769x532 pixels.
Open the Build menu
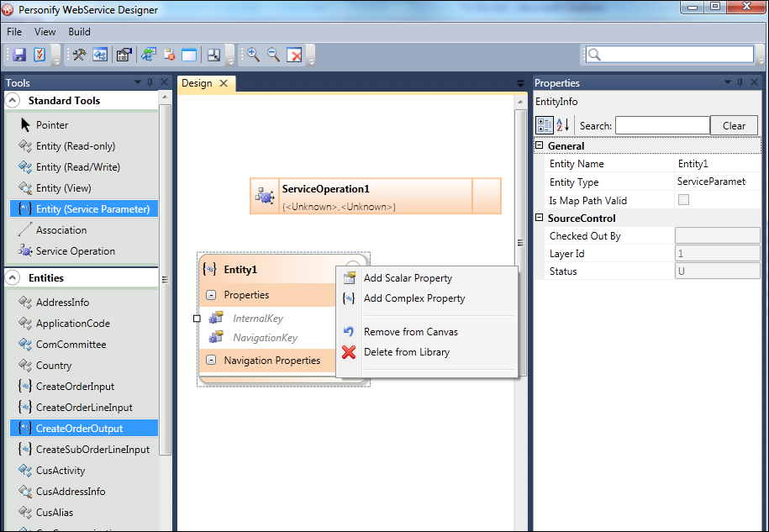(79, 32)
